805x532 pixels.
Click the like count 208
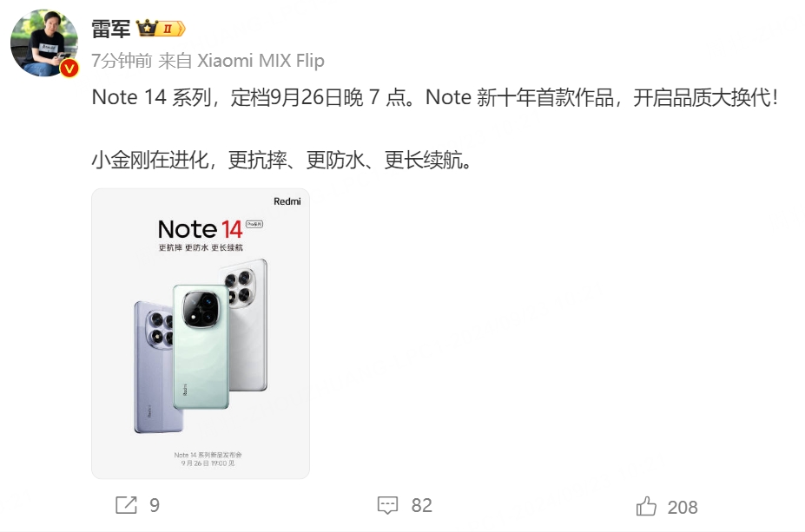(683, 508)
